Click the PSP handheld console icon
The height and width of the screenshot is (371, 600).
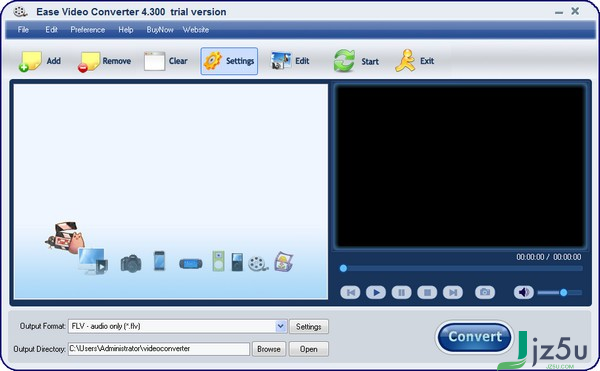coord(191,264)
